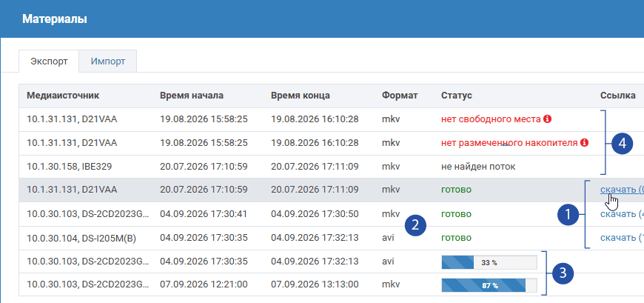Click end time 04.09.2026 17:30:50

[315, 214]
